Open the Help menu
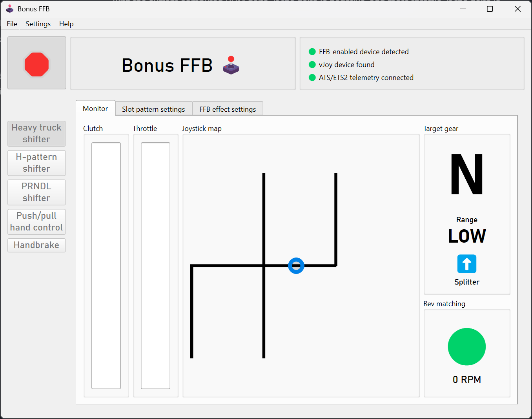 (x=66, y=24)
